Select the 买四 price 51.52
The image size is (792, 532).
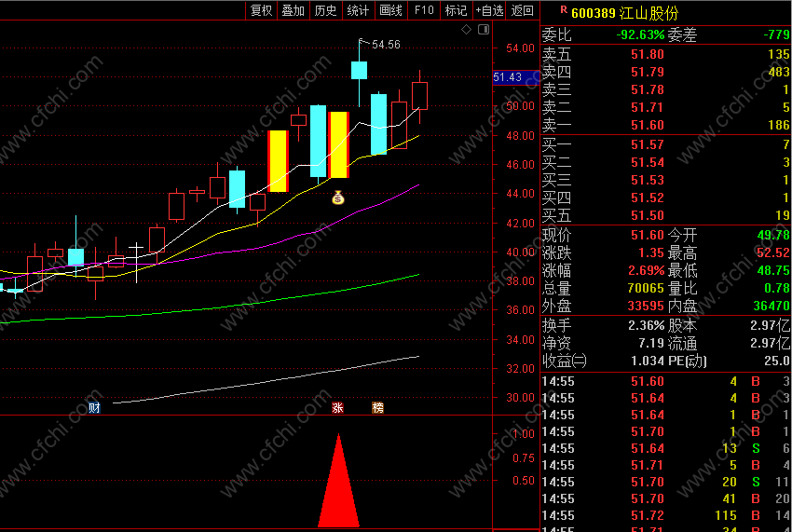click(647, 198)
